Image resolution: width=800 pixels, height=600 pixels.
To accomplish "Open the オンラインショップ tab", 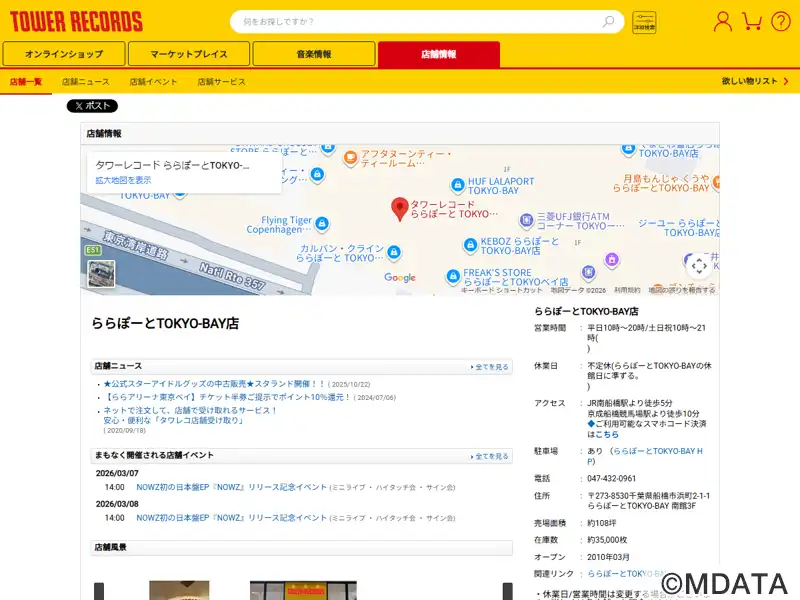I will tap(64, 54).
